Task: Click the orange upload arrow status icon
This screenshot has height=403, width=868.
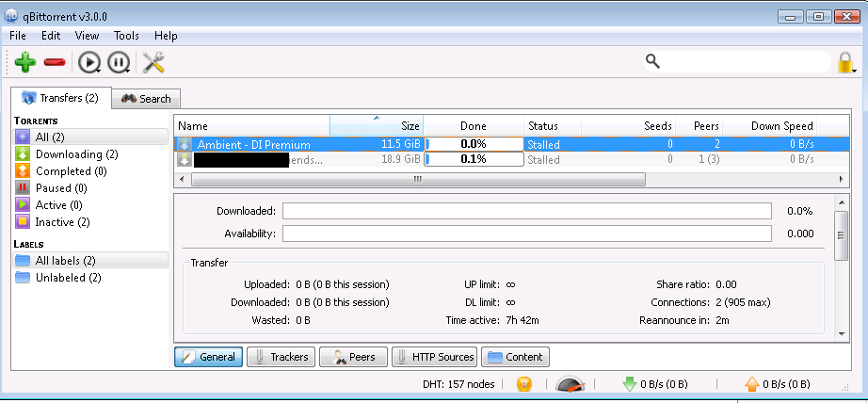Action: (752, 383)
